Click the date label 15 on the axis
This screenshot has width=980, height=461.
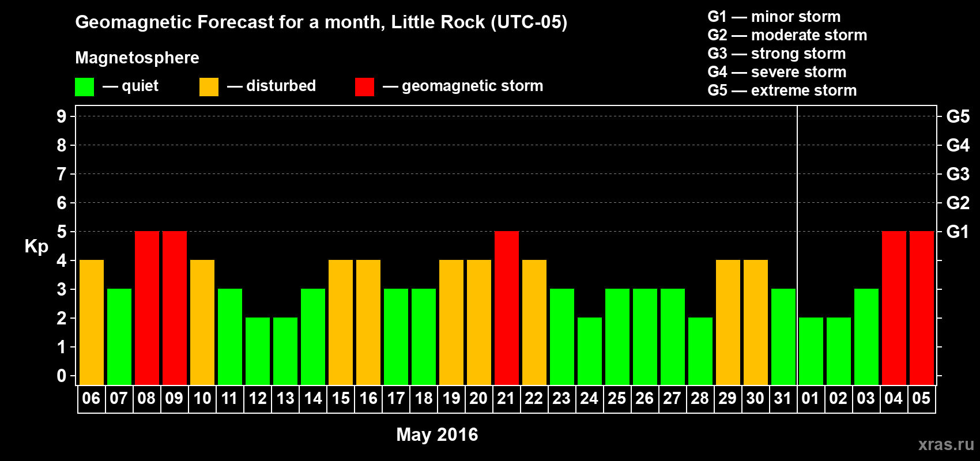(x=341, y=399)
